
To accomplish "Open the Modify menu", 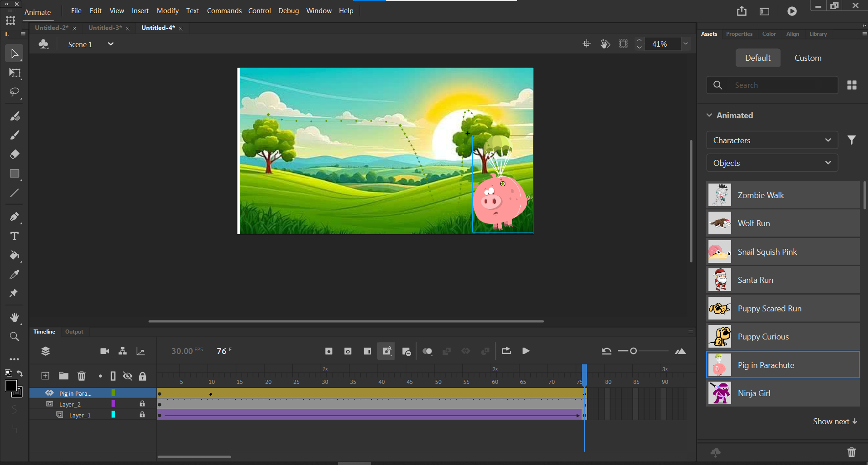I will [167, 11].
